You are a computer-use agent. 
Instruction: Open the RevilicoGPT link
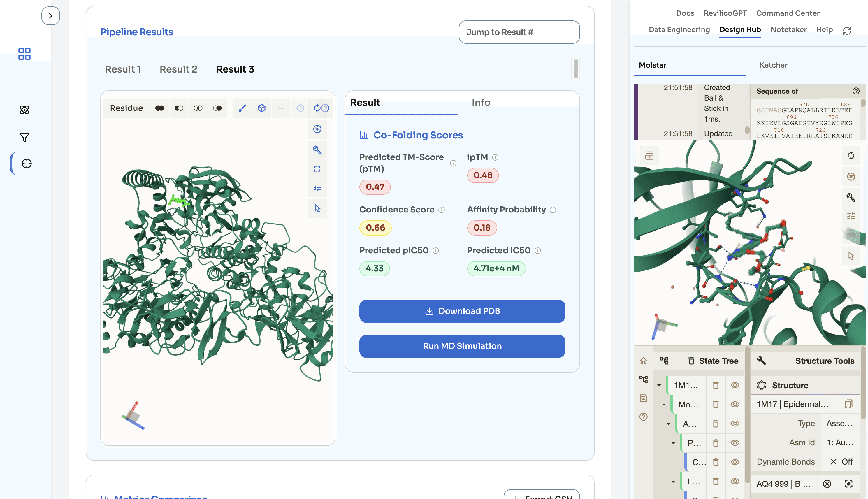click(x=725, y=13)
